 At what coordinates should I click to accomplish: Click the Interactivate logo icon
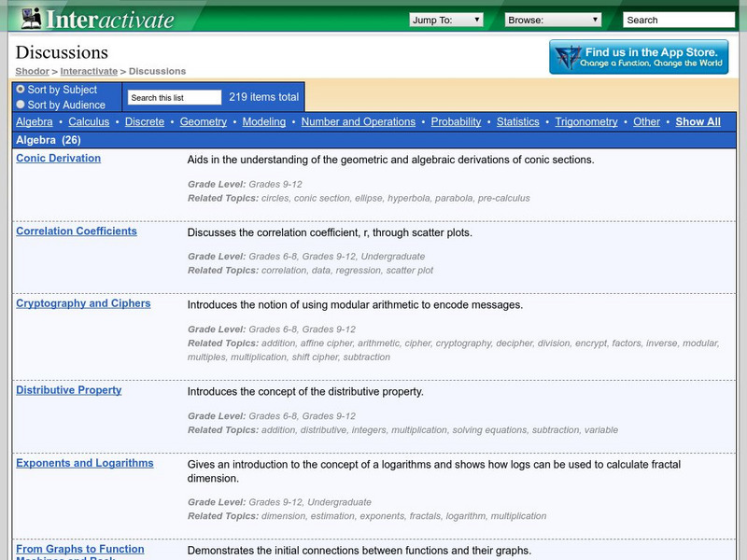click(x=30, y=19)
